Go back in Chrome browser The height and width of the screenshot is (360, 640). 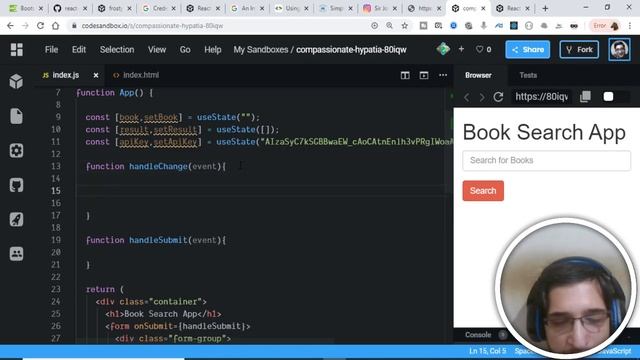[x=10, y=26]
